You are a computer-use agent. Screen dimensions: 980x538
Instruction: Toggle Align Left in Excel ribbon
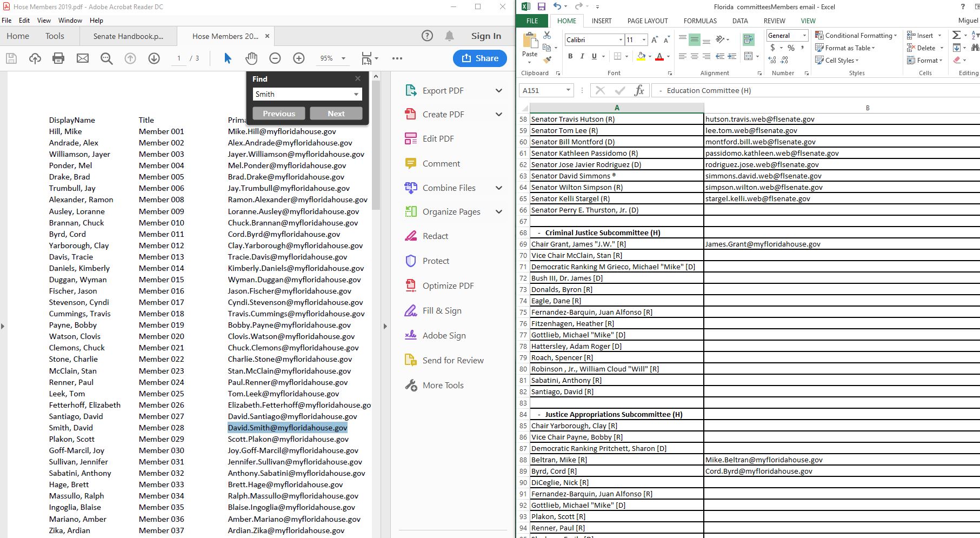(683, 56)
